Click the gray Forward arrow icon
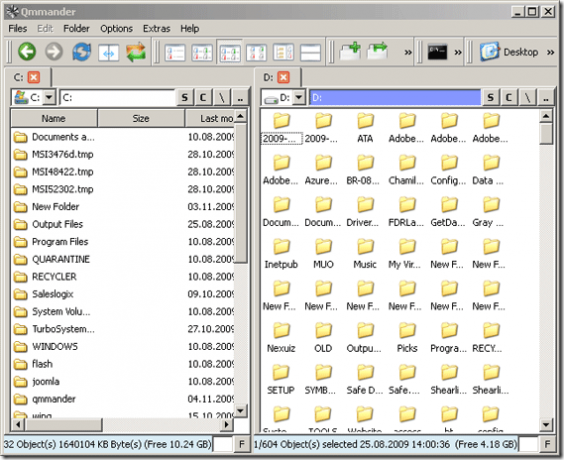Image resolution: width=564 pixels, height=460 pixels. (x=54, y=52)
